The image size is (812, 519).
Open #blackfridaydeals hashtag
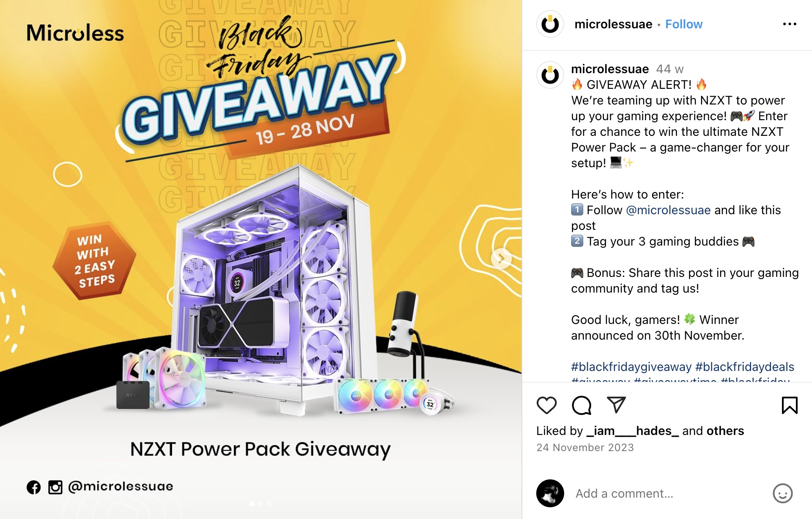744,367
